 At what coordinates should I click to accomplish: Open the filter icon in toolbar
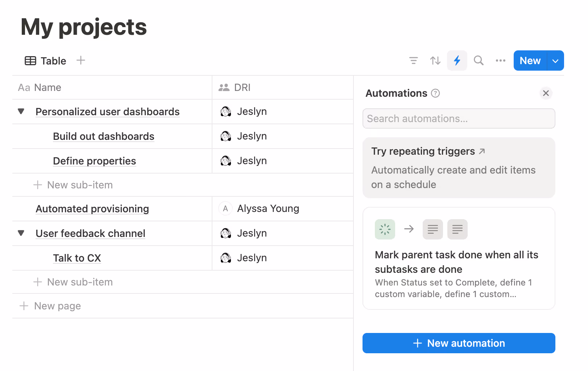coord(413,61)
